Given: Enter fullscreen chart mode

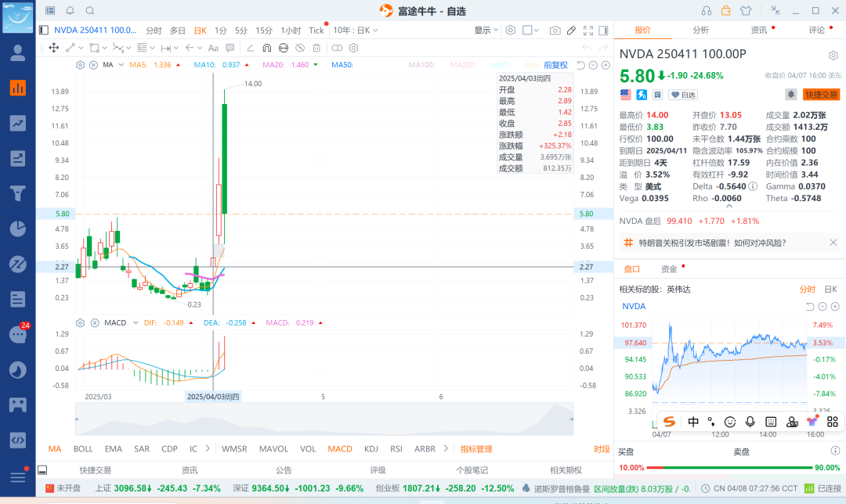Looking at the screenshot, I should click(588, 31).
